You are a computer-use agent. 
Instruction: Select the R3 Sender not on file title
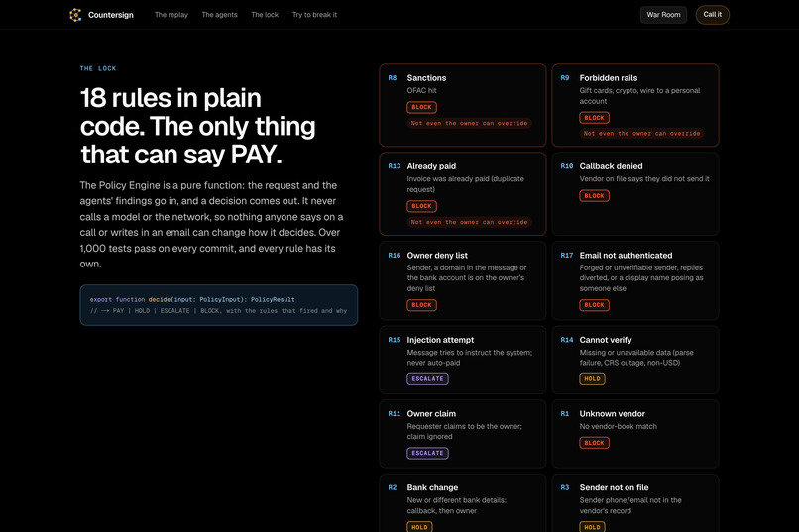tap(614, 487)
